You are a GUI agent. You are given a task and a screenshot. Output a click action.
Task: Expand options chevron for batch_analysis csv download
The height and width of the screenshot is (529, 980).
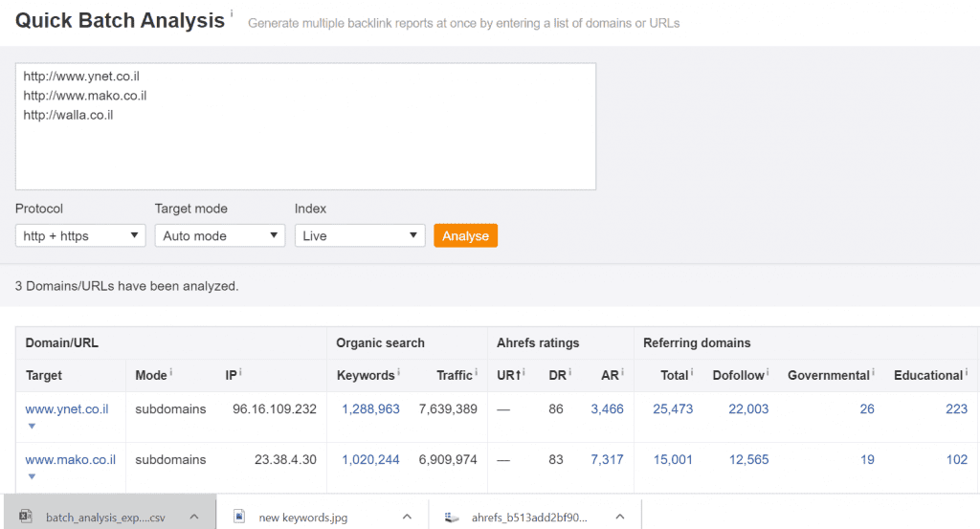(x=194, y=517)
